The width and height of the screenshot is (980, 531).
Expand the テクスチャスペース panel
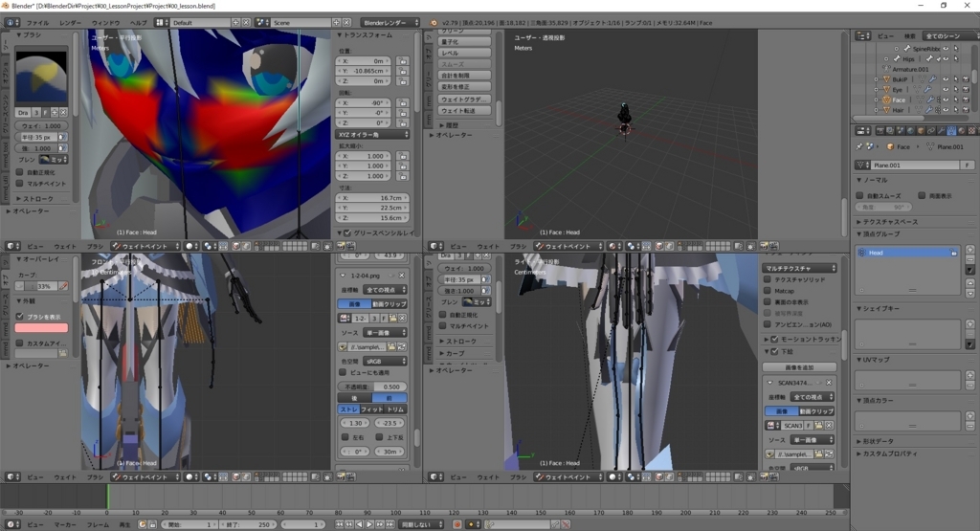point(885,222)
